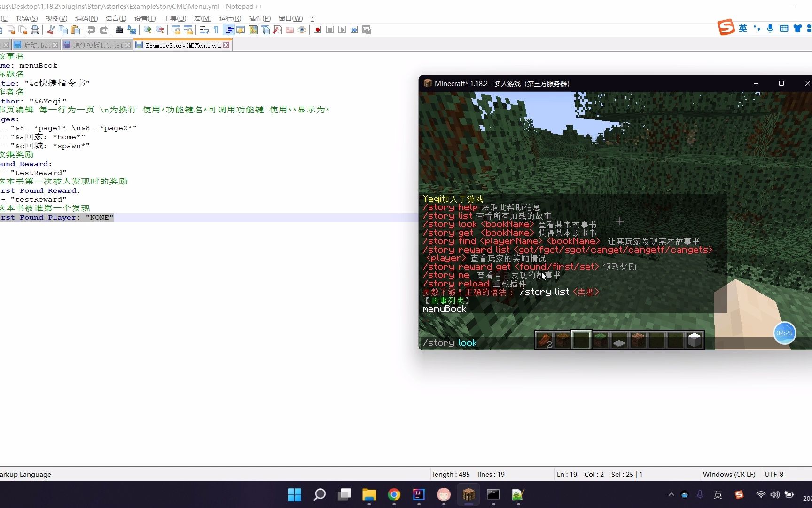The width and height of the screenshot is (812, 508).
Task: Toggle Sogou 英 language mode button
Action: pyautogui.click(x=743, y=28)
